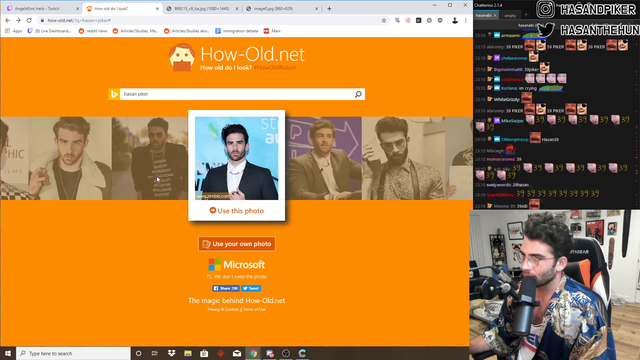This screenshot has height=360, width=640.
Task: Click the Facebook Share button
Action: tap(226, 288)
